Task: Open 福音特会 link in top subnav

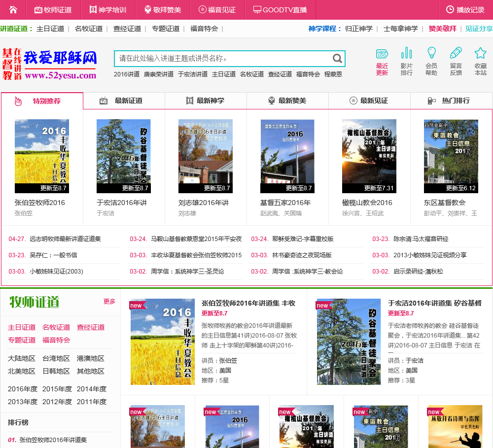Action: (204, 29)
